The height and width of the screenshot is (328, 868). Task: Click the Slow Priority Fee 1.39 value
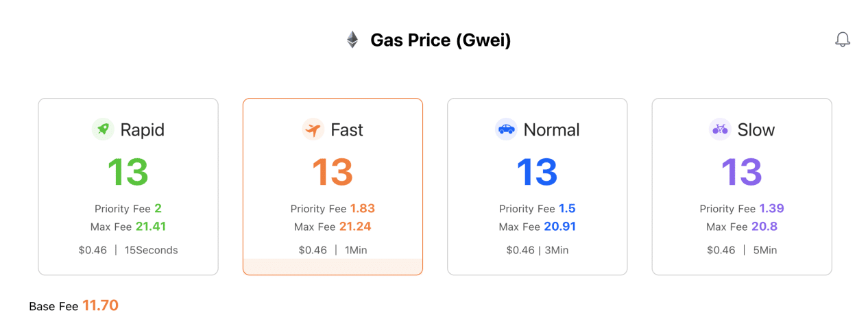(x=771, y=208)
